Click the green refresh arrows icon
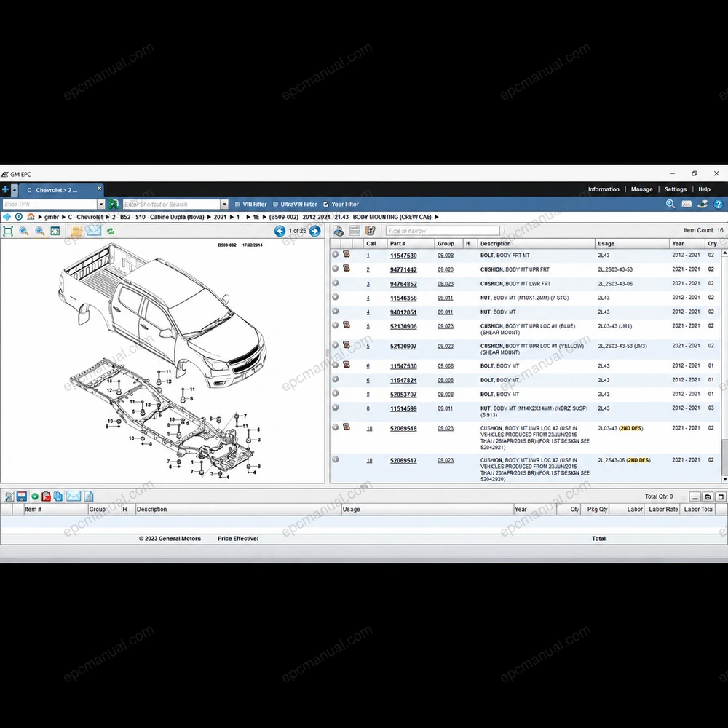This screenshot has width=728, height=728. click(111, 231)
